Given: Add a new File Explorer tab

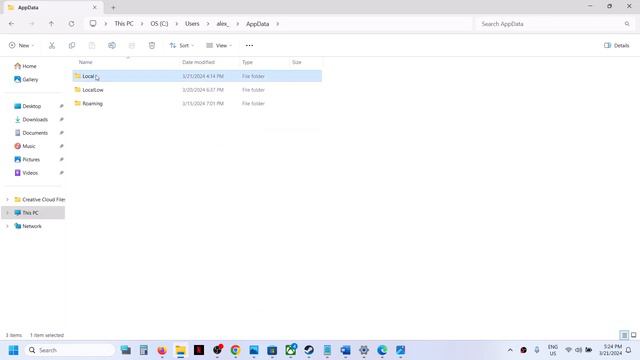Looking at the screenshot, I should [113, 7].
